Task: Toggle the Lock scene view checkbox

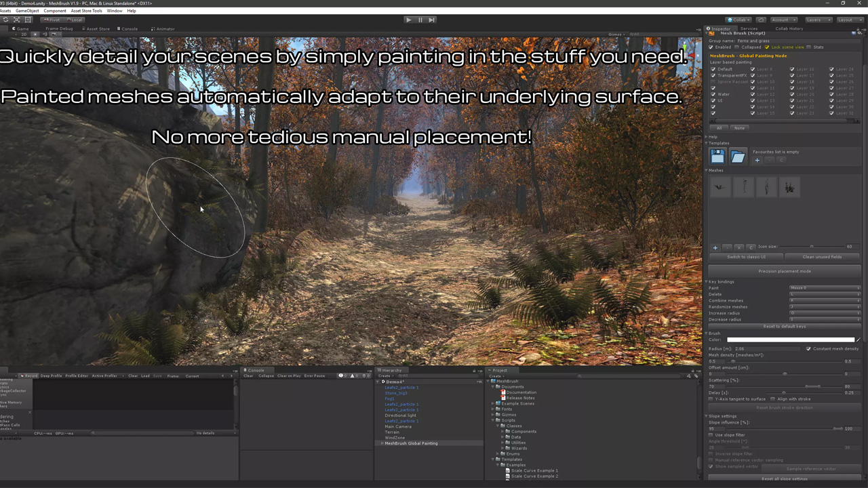Action: coord(767,47)
